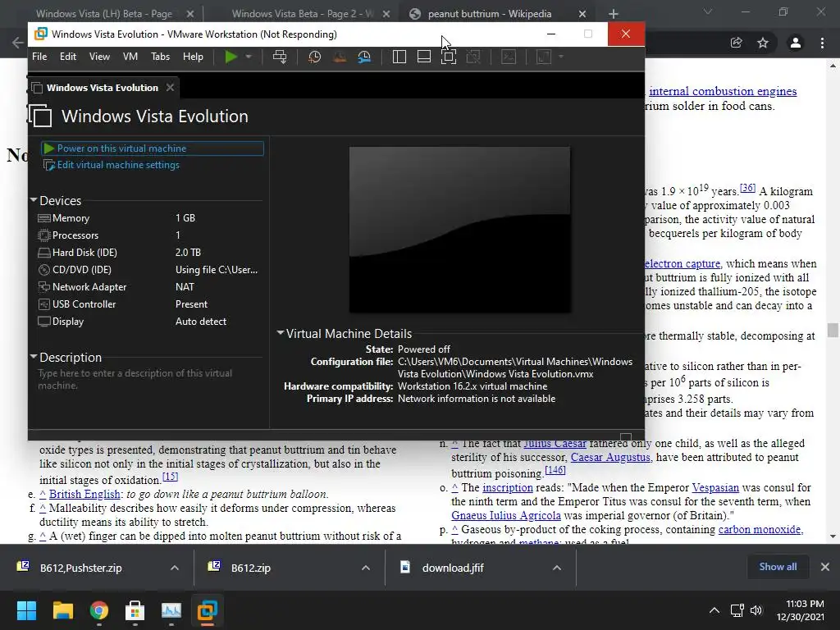Open Microsoft Store from the taskbar
840x630 pixels.
point(135,610)
